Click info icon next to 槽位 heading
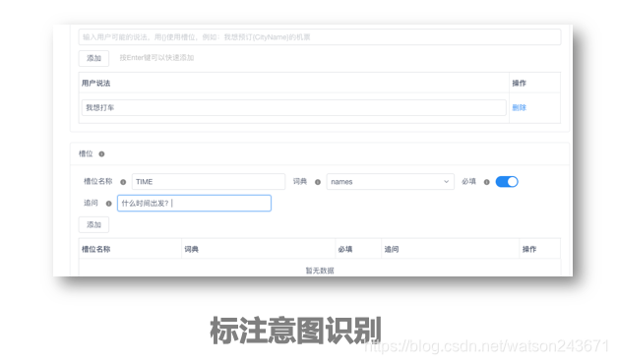The image size is (617, 364). [x=101, y=153]
